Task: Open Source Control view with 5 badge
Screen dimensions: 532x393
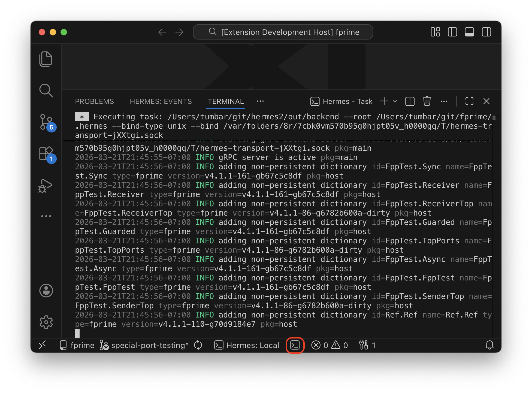Action: [46, 122]
